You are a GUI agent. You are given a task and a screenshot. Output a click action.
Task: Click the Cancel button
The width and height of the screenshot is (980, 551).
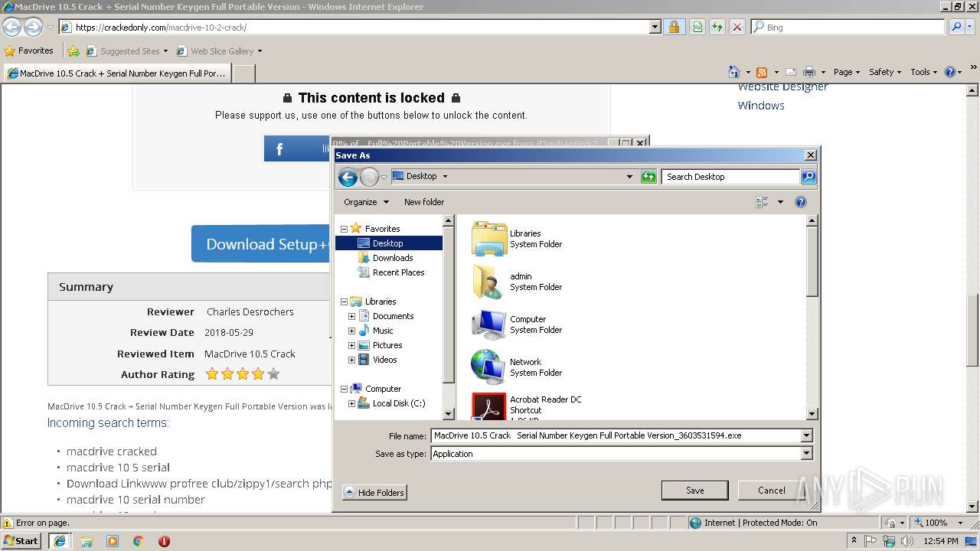point(771,491)
